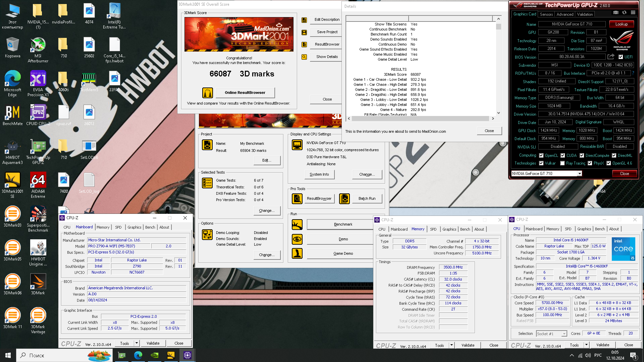
Task: Click the volume icon in the system tray
Action: click(588, 355)
